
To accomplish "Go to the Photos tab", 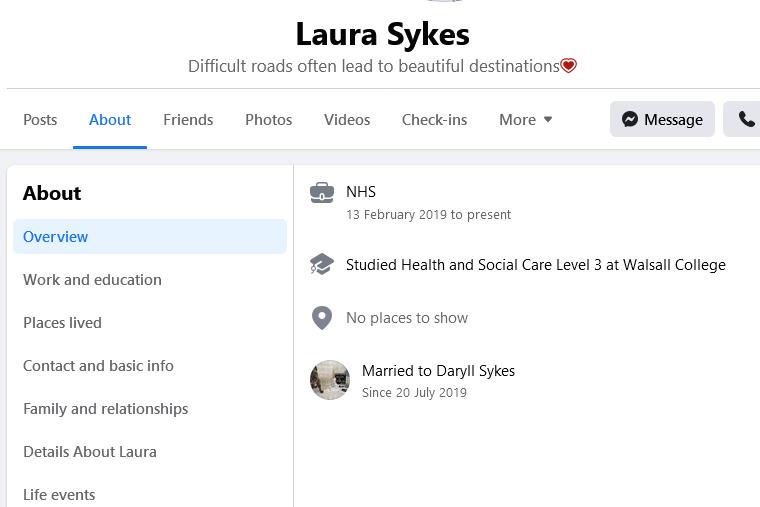I will [x=269, y=119].
